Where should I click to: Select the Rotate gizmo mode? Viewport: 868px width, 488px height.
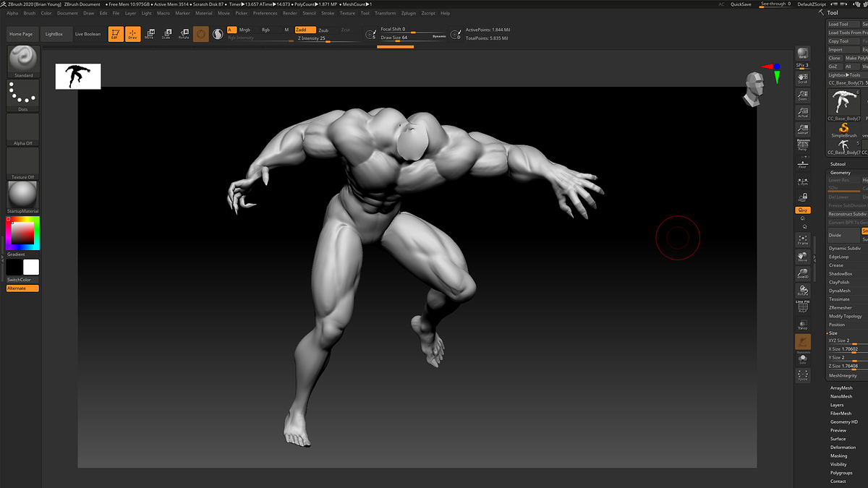tap(184, 34)
